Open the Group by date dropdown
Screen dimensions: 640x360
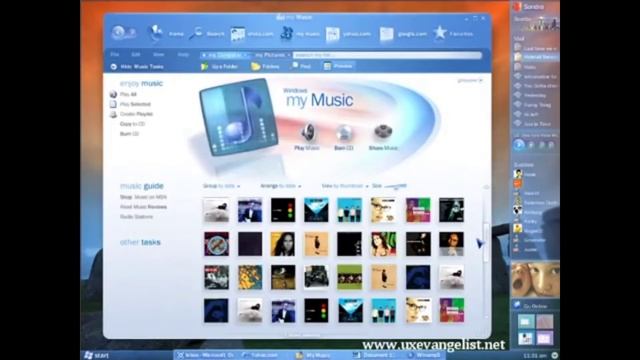click(222, 186)
